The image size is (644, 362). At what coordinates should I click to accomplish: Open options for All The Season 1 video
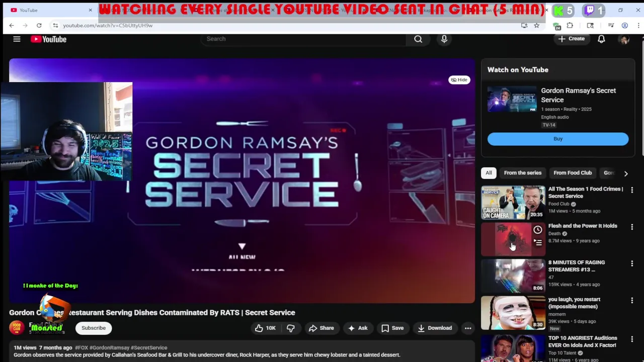click(632, 190)
